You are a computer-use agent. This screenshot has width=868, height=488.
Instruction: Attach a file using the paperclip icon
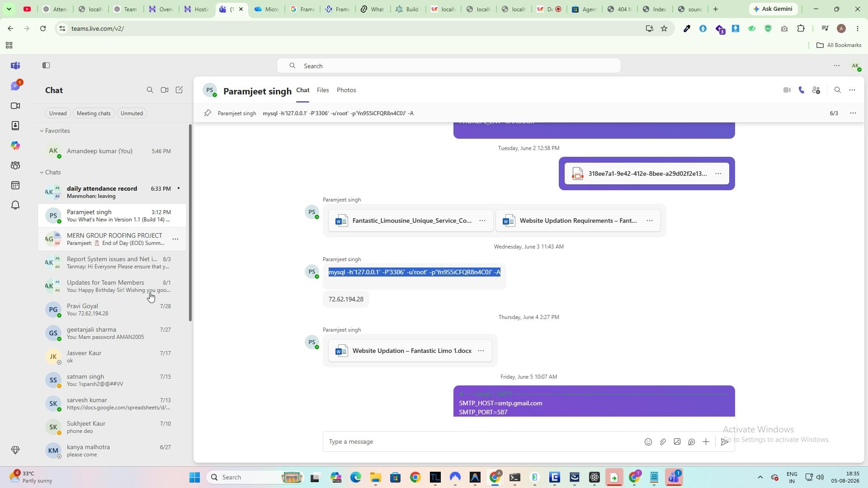coord(662,442)
